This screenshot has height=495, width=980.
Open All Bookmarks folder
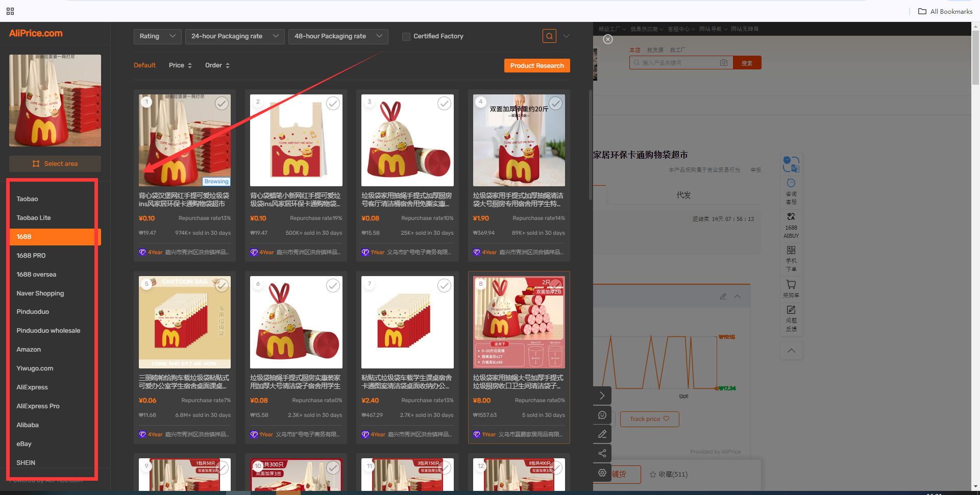(945, 11)
